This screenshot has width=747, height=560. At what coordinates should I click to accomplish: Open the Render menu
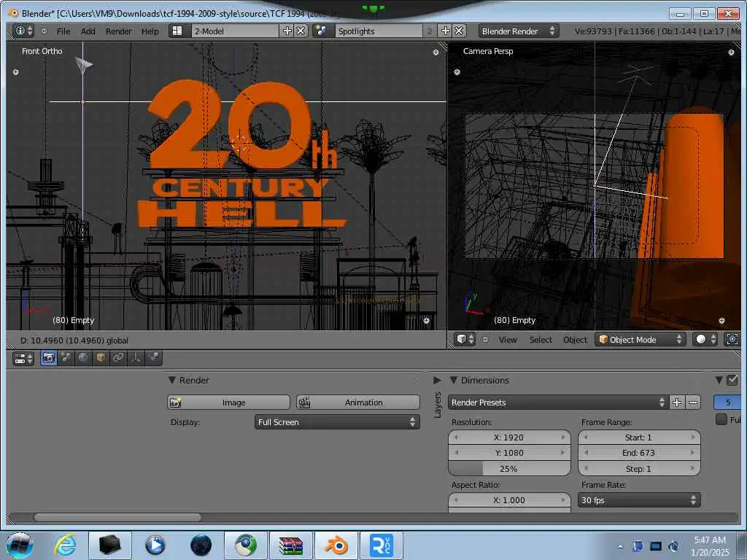tap(119, 31)
